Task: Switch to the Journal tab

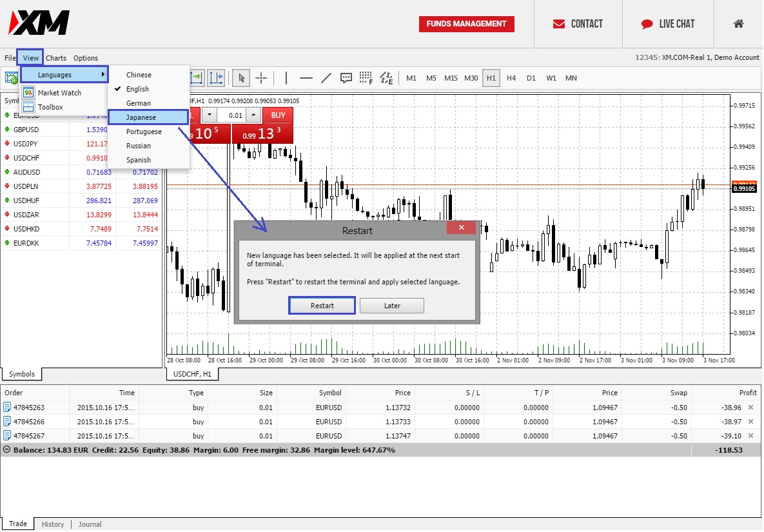Action: [90, 524]
